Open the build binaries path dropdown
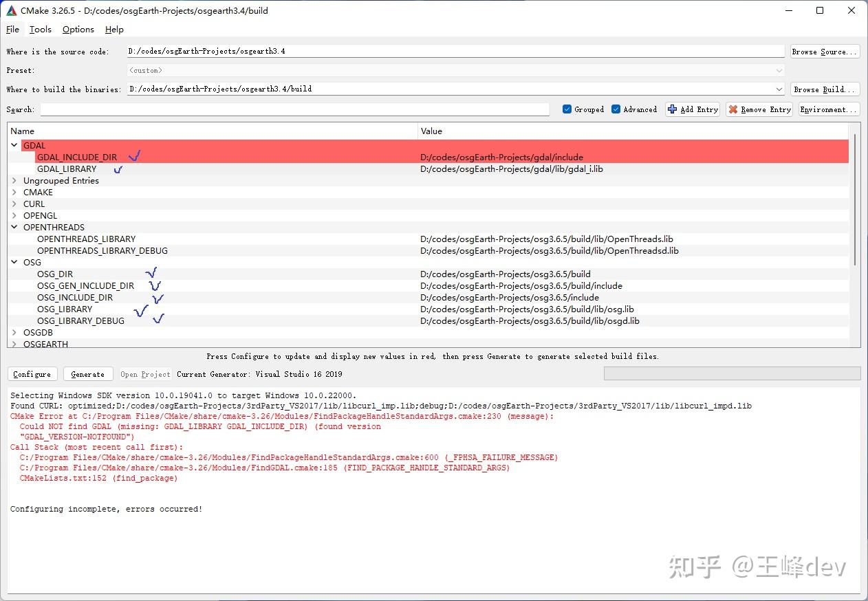Viewport: 868px width, 601px height. point(779,89)
